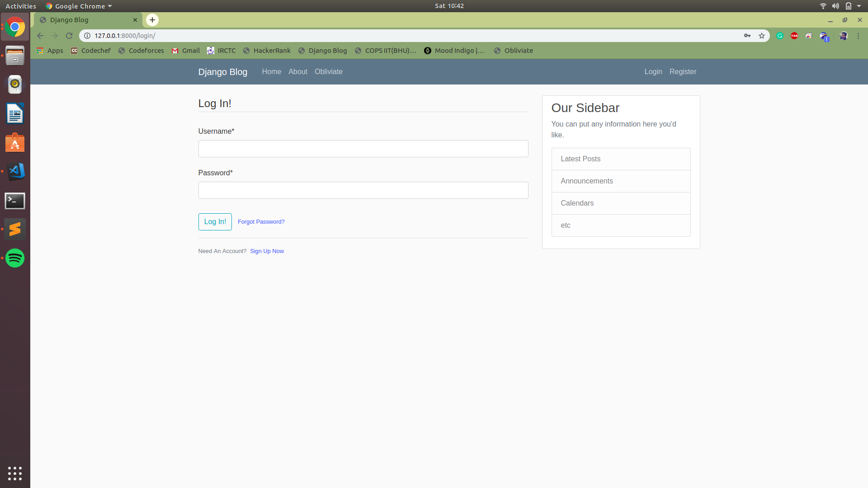Open saved passwords key icon
This screenshot has height=488, width=868.
pyautogui.click(x=747, y=36)
